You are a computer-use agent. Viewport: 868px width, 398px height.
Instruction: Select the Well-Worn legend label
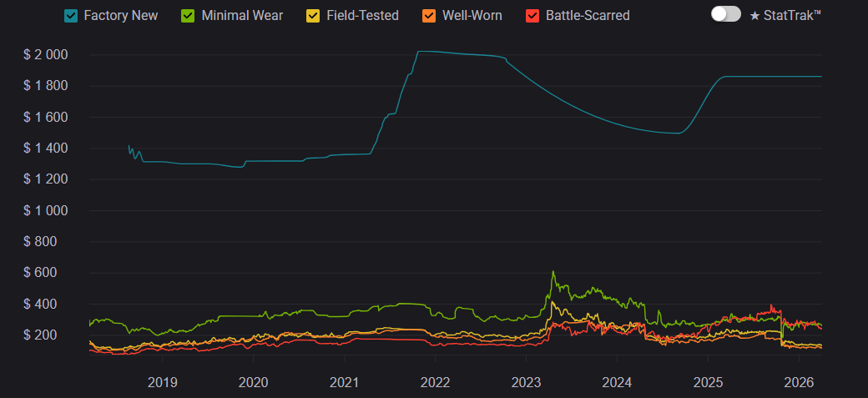tap(472, 16)
